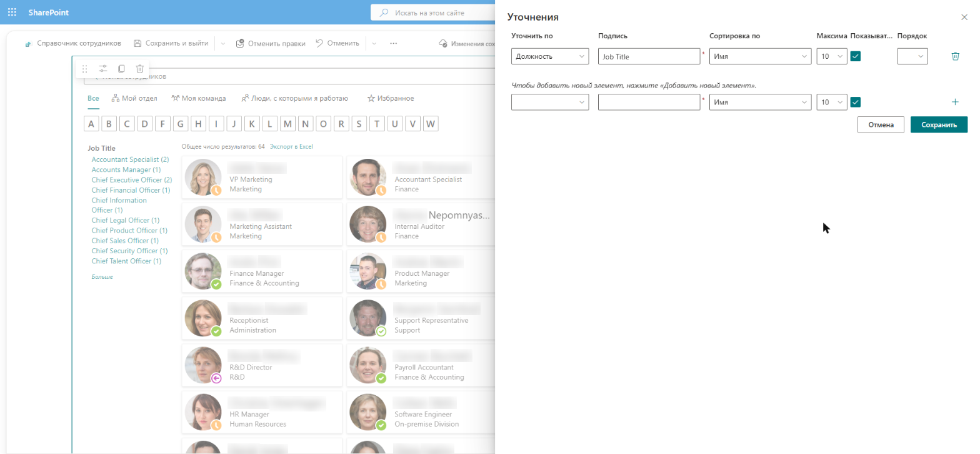The height and width of the screenshot is (454, 980).
Task: Click the Отменить правки toolbar button
Action: 271,43
